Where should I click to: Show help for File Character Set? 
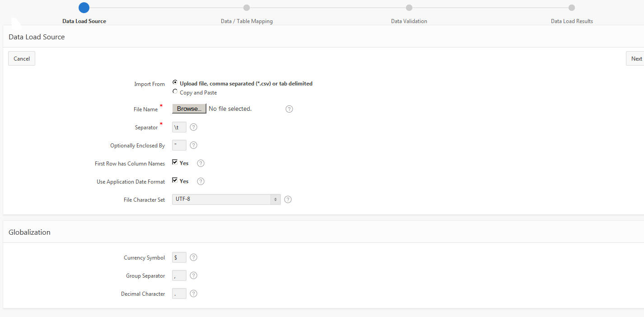tap(288, 199)
